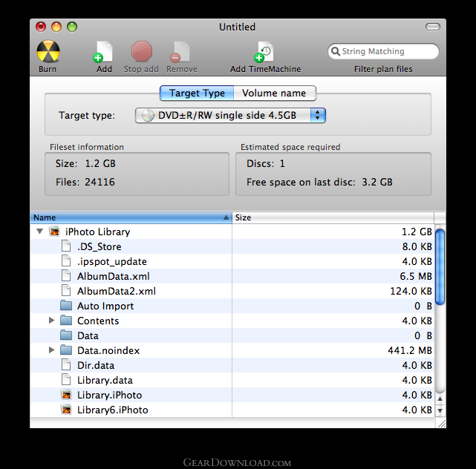Click the 441.2 MB size value
Screen dimensions: 476x469
pos(410,351)
